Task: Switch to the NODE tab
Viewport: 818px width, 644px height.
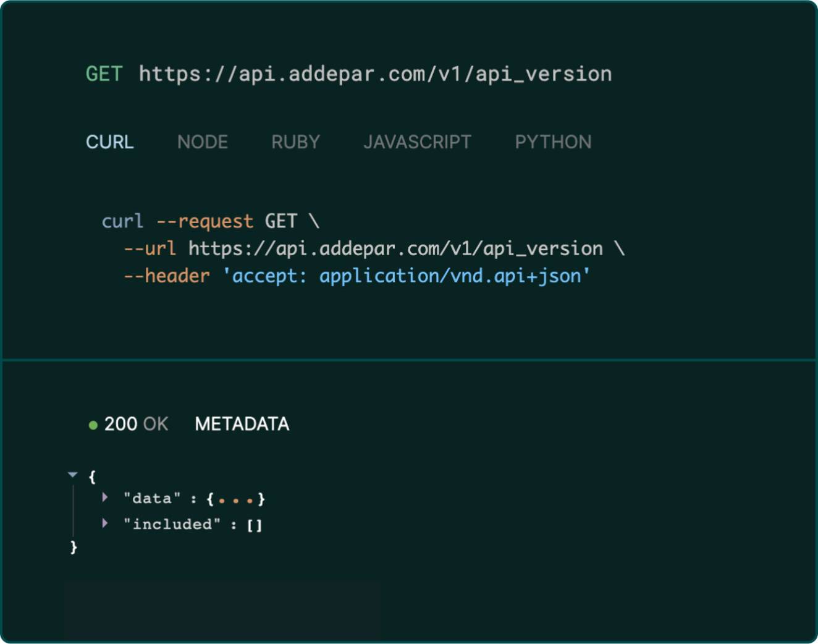Action: pos(202,142)
